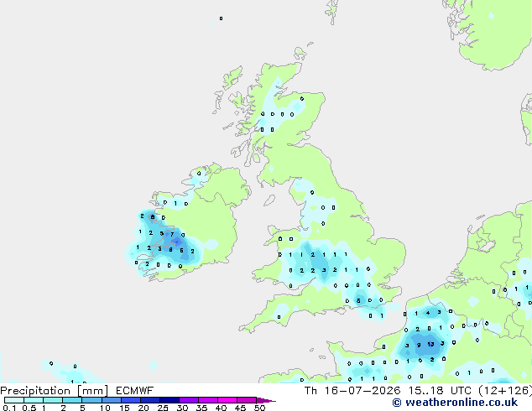Click the 30–35 mm purple legend swatch
This screenshot has width=532, height=411.
[189, 400]
